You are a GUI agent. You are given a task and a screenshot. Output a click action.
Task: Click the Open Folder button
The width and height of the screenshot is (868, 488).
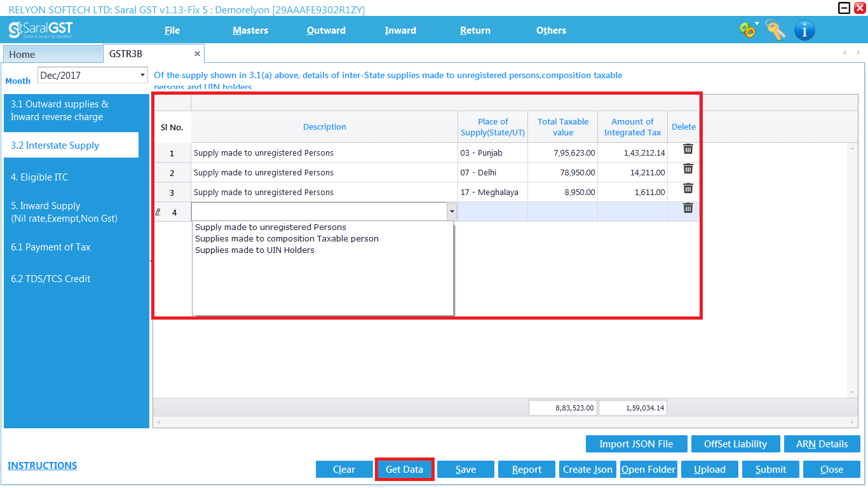[x=649, y=469]
